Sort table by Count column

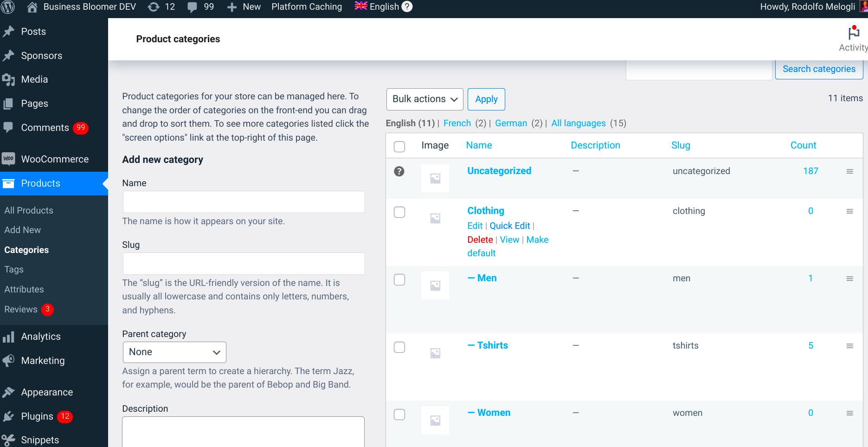(x=803, y=145)
